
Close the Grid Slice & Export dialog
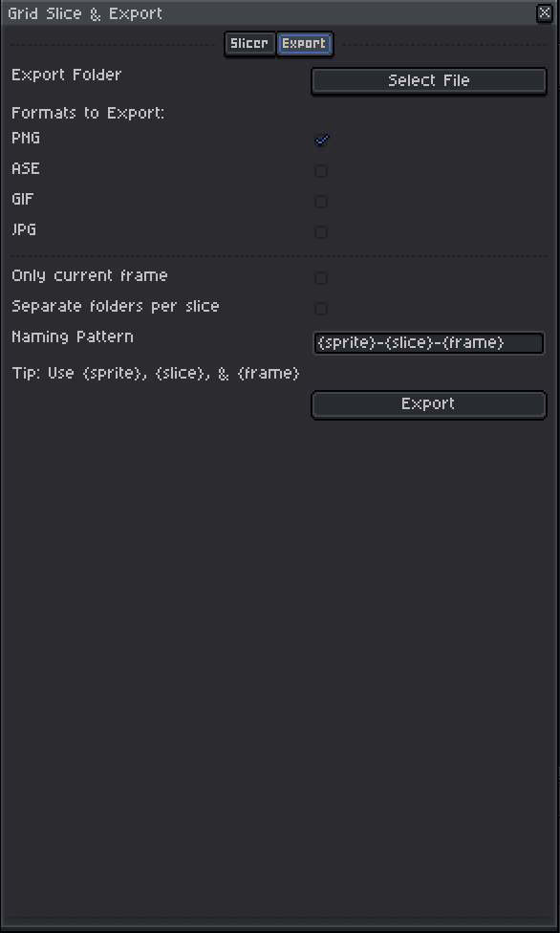coord(544,12)
